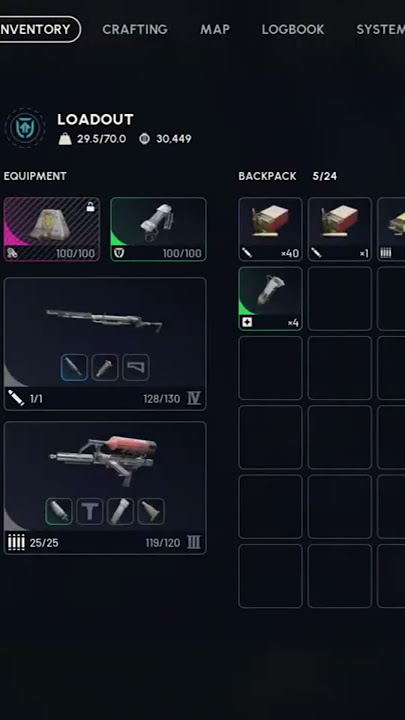Open the Crafting tab
The height and width of the screenshot is (720, 405).
tap(135, 29)
